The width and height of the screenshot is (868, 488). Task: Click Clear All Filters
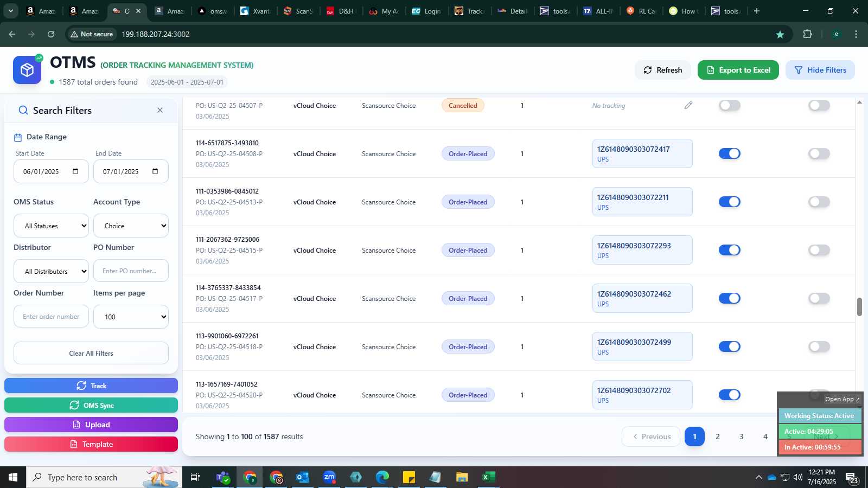pyautogui.click(x=91, y=353)
